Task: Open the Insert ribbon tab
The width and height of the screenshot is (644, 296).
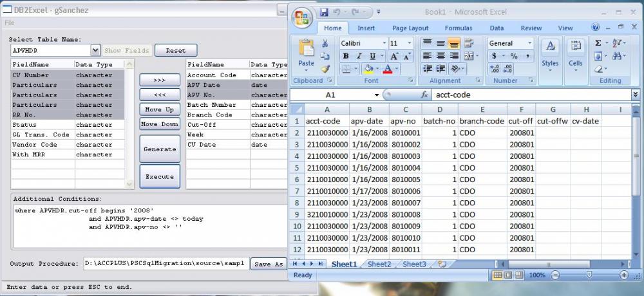Action: point(366,28)
